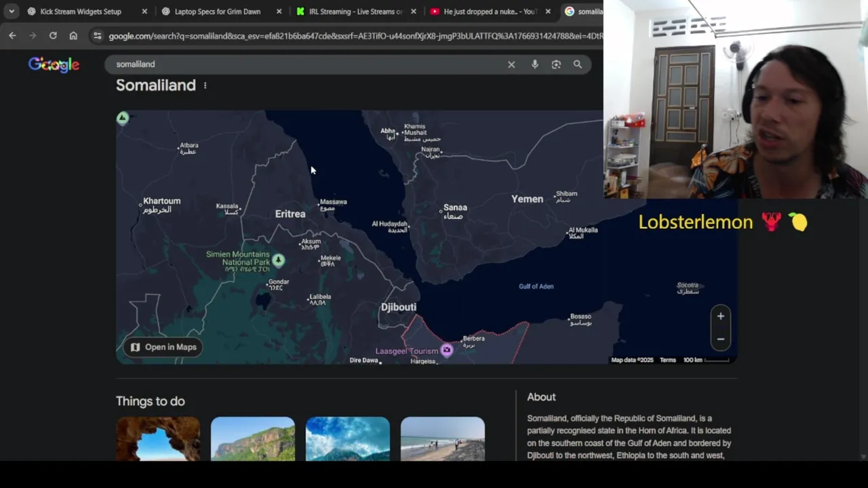Viewport: 868px width, 488px height.
Task: Click Massawa label on map
Action: point(333,205)
